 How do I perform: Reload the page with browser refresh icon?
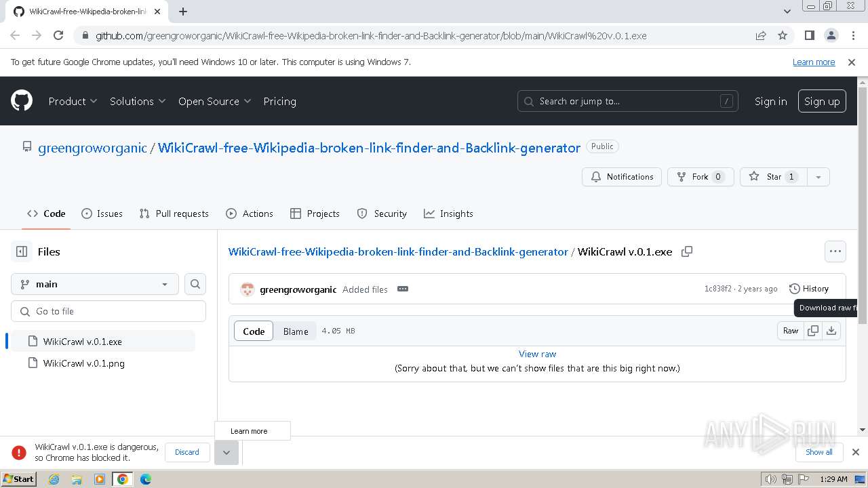pos(58,35)
